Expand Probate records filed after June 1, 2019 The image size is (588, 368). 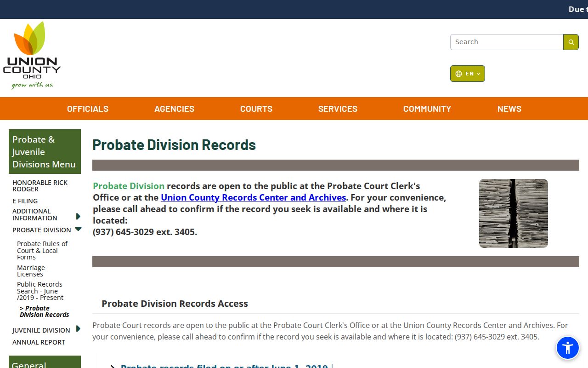coord(224,367)
